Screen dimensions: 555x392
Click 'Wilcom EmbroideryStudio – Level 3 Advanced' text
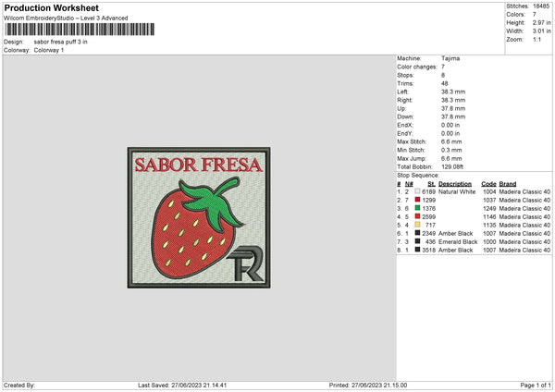66,18
